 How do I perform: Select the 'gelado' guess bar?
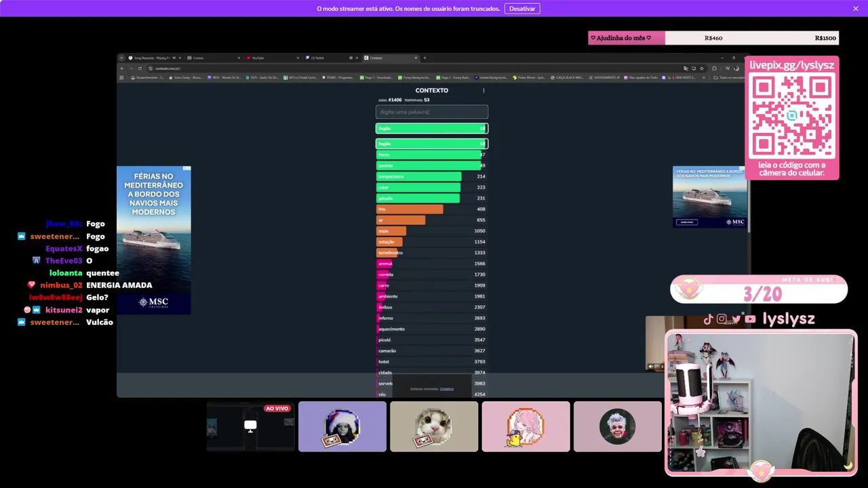point(432,198)
